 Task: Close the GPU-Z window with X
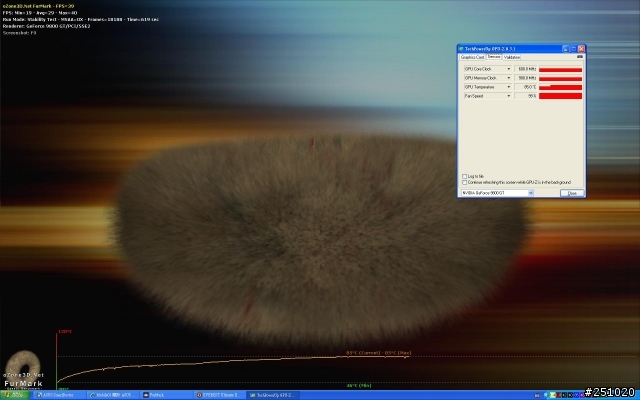581,49
